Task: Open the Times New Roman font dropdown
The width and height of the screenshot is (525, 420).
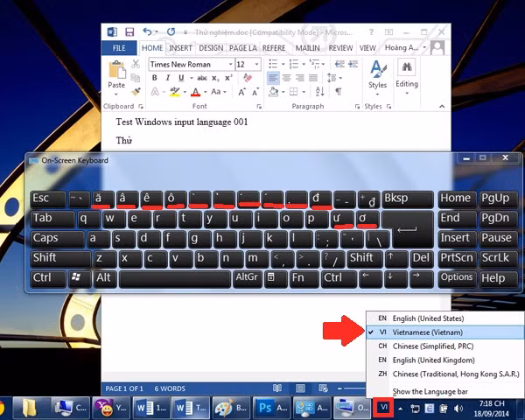Action: tap(231, 64)
